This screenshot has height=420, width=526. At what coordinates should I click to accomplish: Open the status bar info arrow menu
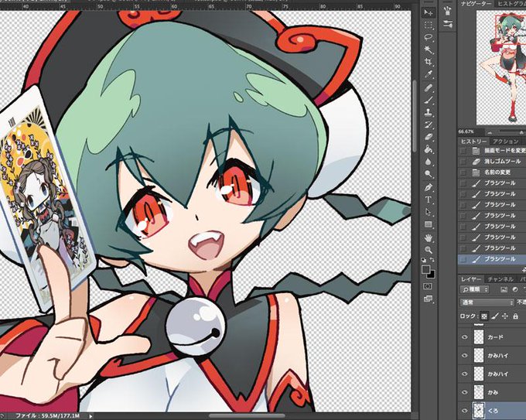[91, 416]
